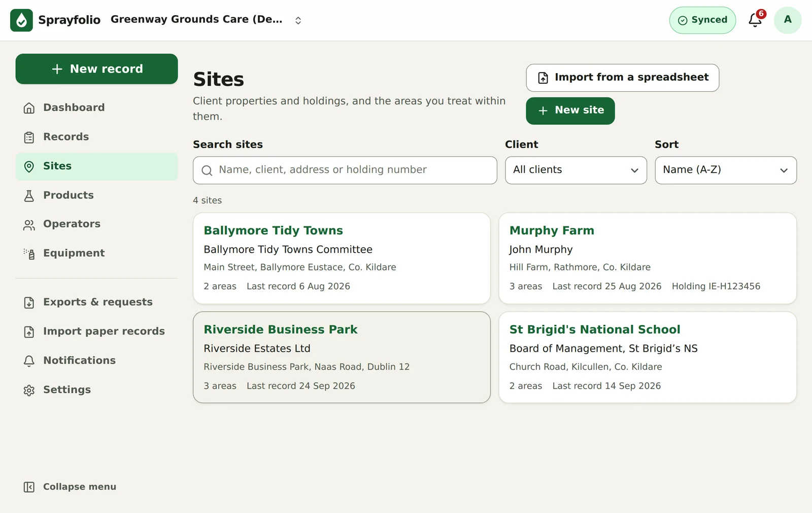Go to Dashboard in the sidebar
Screen dimensions: 812x513
point(96,108)
